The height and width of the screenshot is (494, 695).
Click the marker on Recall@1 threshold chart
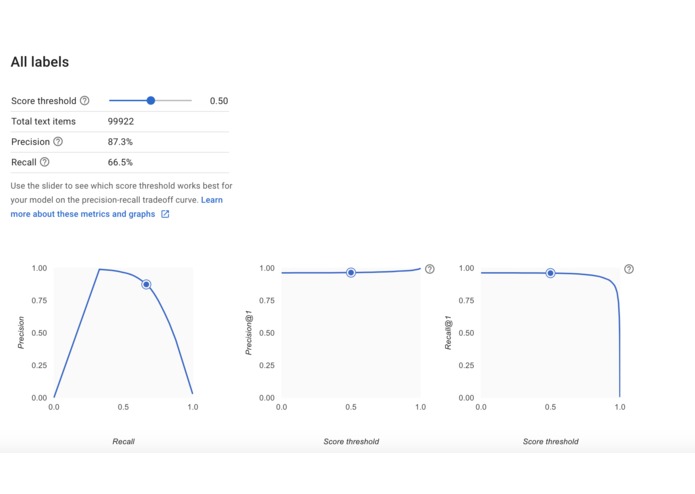(550, 272)
